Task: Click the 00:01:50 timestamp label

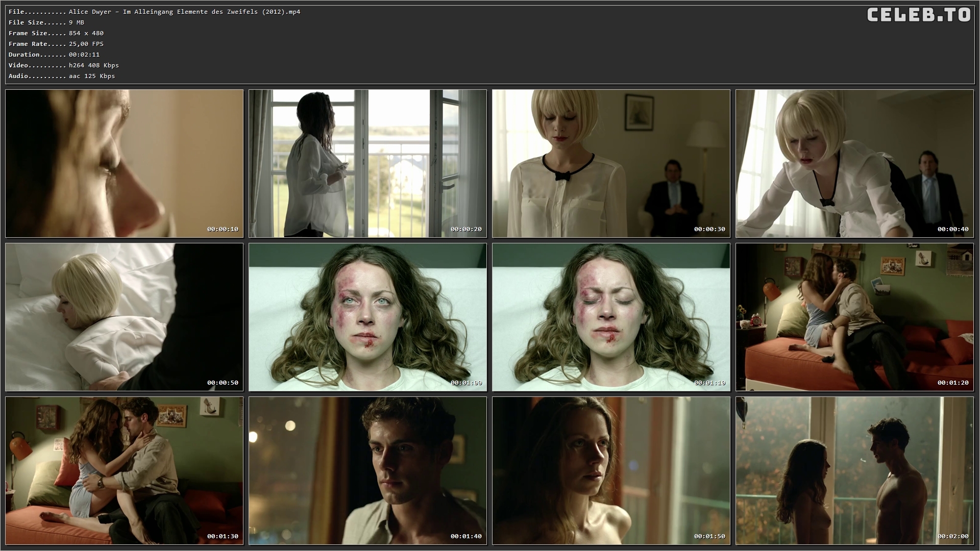Action: point(709,536)
